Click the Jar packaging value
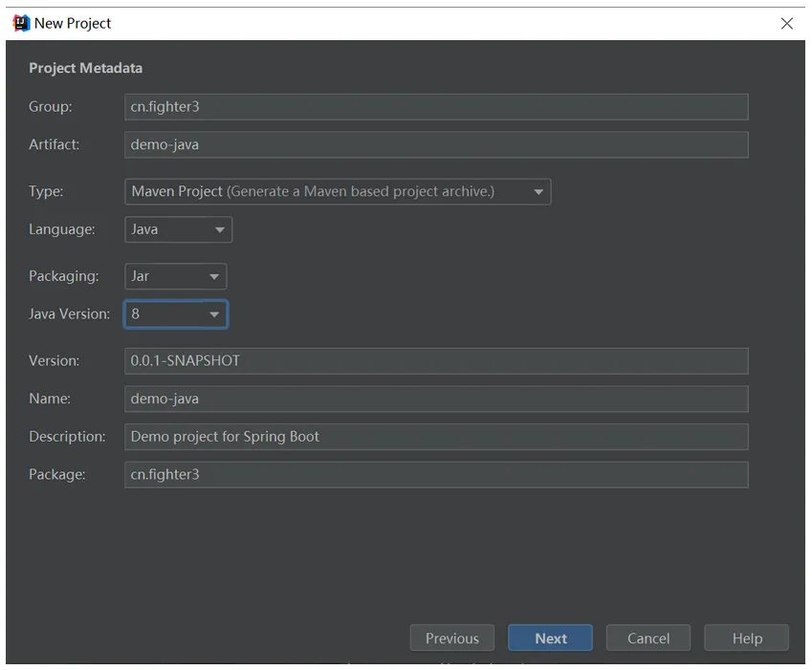The height and width of the screenshot is (670, 812). tap(140, 276)
